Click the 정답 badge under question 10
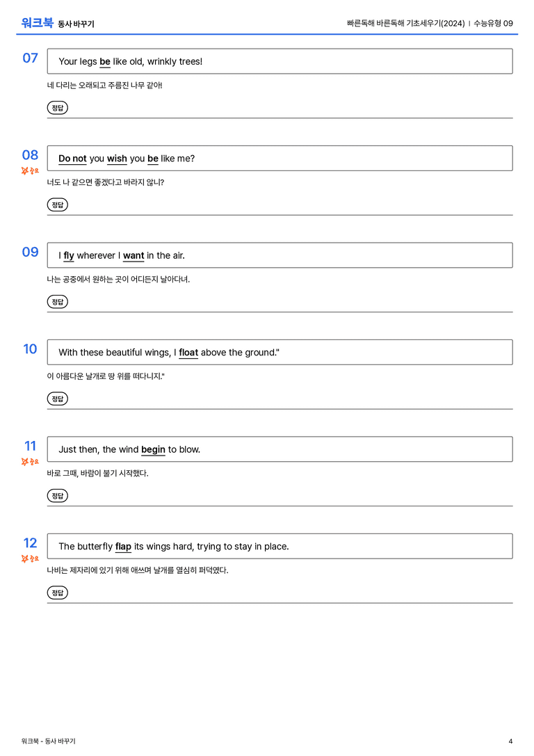This screenshot has height=756, width=534. tap(57, 399)
